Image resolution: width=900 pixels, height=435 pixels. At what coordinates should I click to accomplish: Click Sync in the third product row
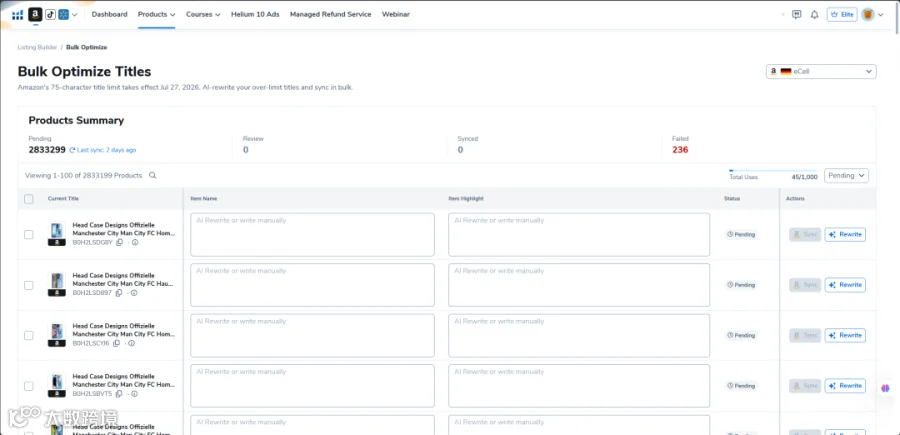pyautogui.click(x=805, y=335)
